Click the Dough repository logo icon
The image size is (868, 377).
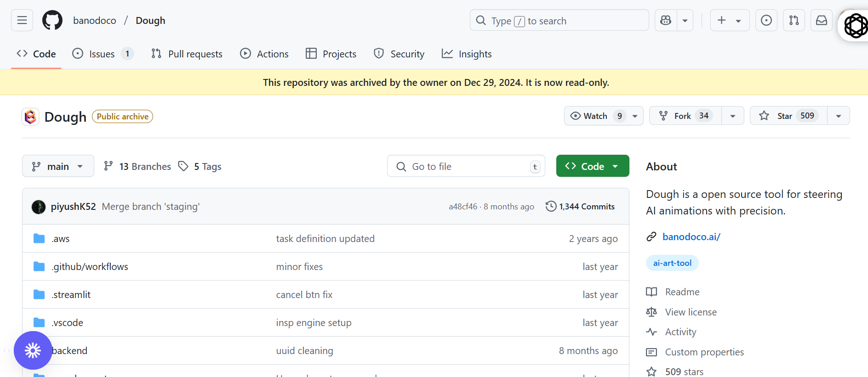30,117
